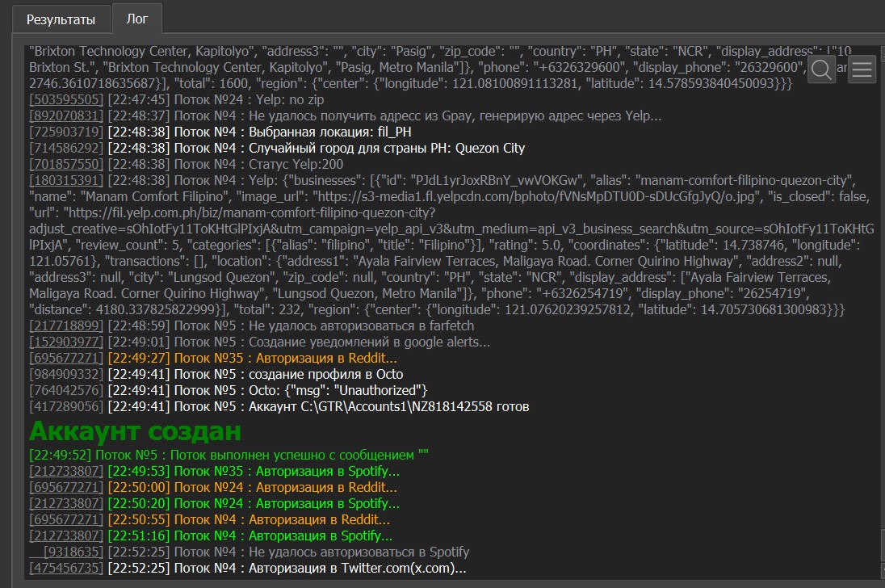Switch to the Результаты tab
Image resolution: width=885 pixels, height=588 pixels.
(x=61, y=19)
